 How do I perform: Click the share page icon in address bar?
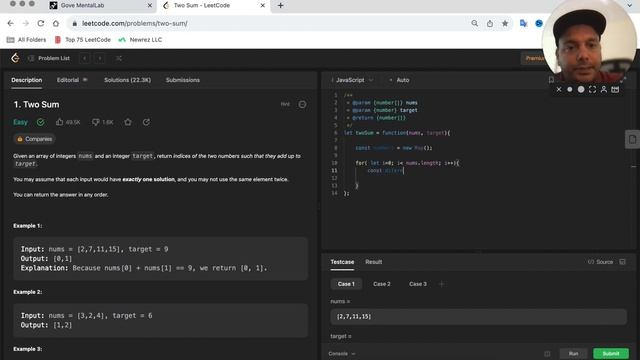(490, 23)
